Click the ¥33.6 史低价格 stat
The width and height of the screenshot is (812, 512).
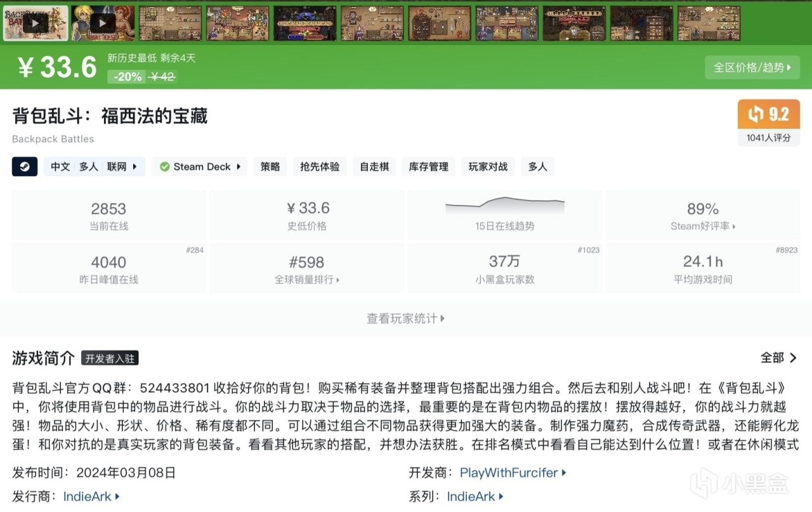click(307, 215)
